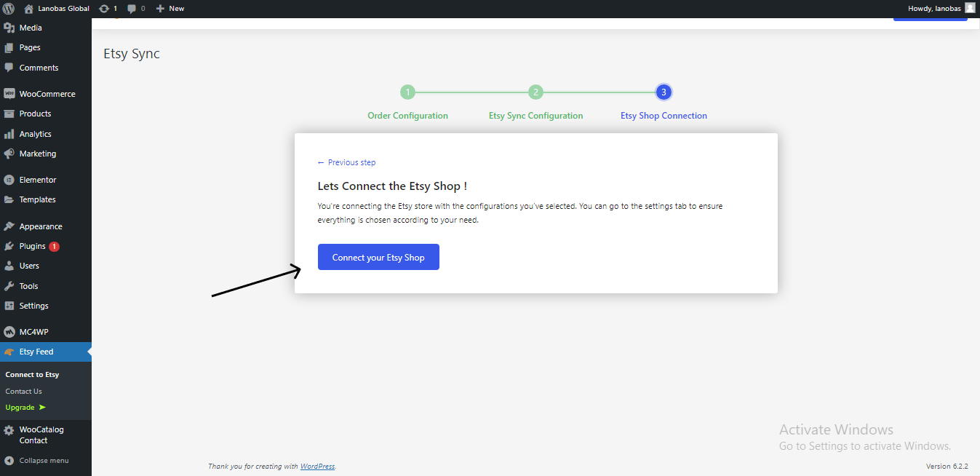Click the Media icon in sidebar

(9, 28)
